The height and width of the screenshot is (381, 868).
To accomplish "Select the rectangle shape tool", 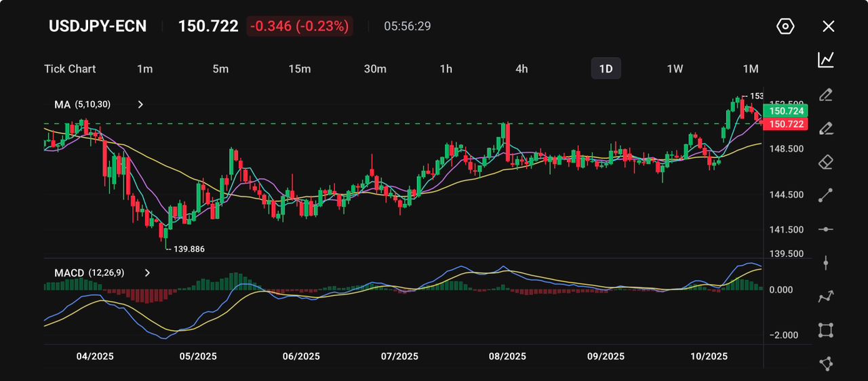I will coord(825,330).
